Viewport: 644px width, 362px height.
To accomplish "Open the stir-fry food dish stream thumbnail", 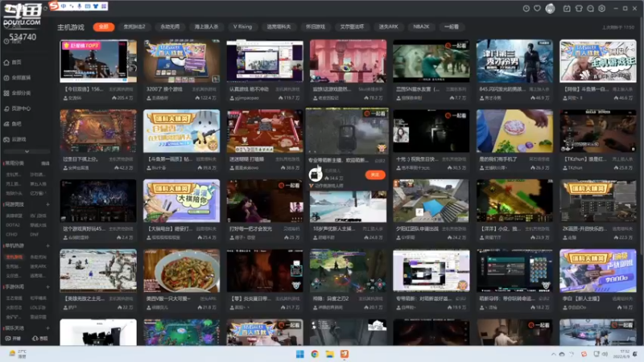I will [x=182, y=271].
